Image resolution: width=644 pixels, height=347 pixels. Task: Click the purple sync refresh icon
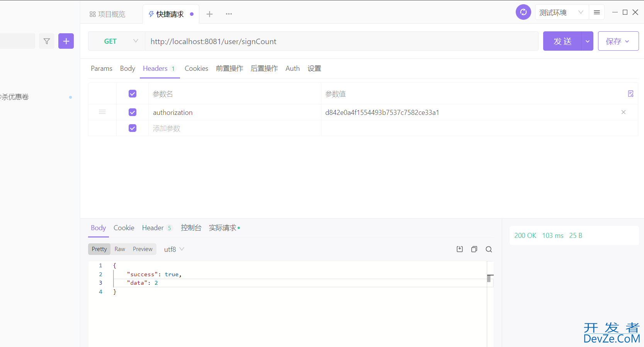523,12
